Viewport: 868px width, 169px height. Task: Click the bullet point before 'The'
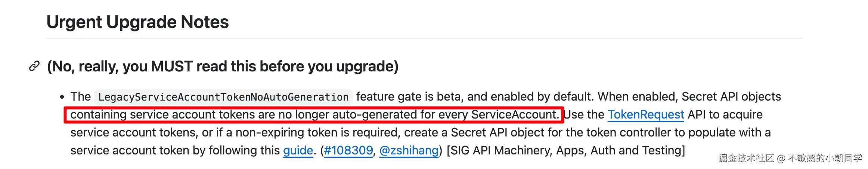pos(62,97)
